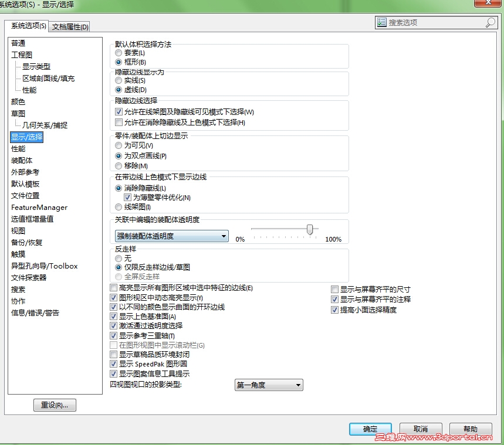Choose 实线(S) for hidden edge display
The width and height of the screenshot is (504, 445).
pos(120,81)
